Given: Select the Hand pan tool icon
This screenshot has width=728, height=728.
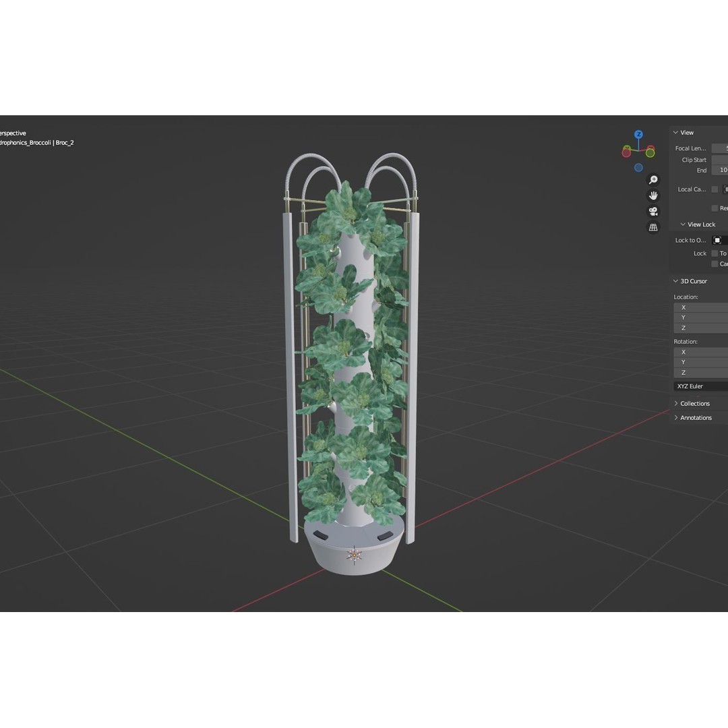Looking at the screenshot, I should pyautogui.click(x=653, y=195).
